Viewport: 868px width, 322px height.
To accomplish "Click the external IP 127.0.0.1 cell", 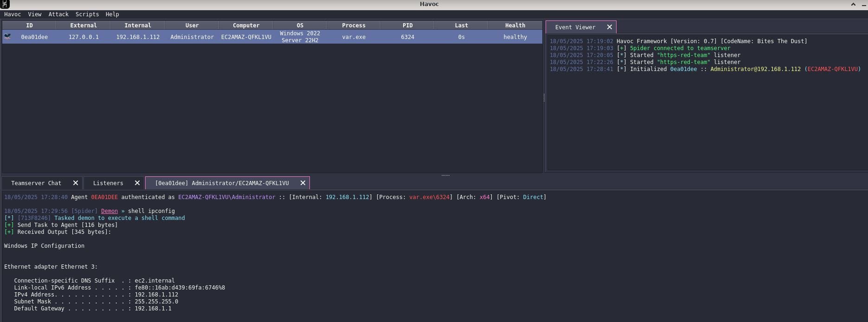I will point(84,37).
